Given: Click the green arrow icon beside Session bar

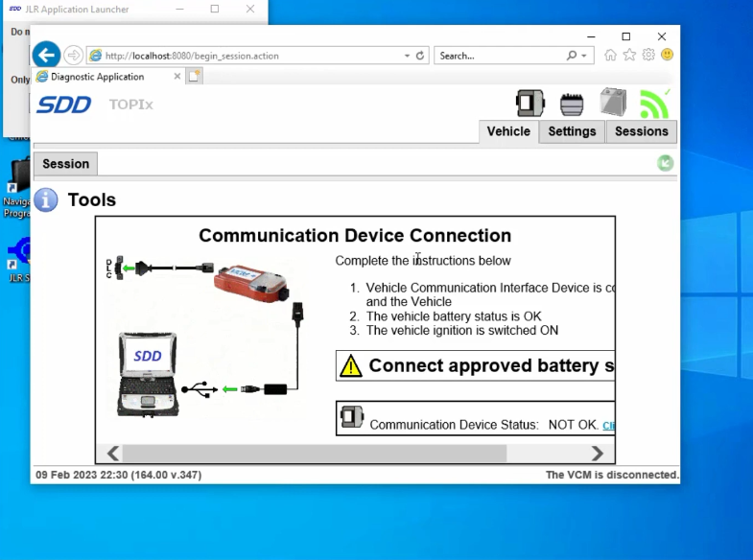Looking at the screenshot, I should pyautogui.click(x=665, y=163).
